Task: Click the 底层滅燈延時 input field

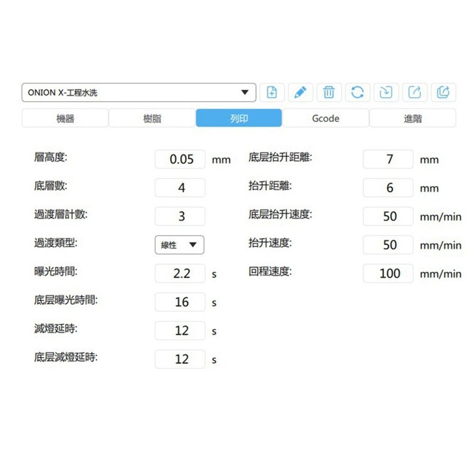Action: [180, 359]
